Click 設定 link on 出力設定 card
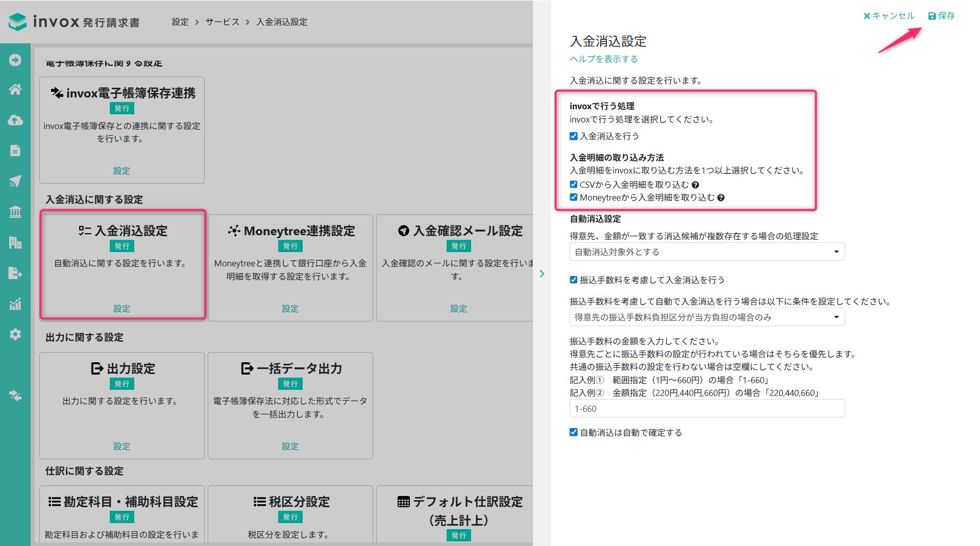The image size is (980, 546). [x=121, y=446]
